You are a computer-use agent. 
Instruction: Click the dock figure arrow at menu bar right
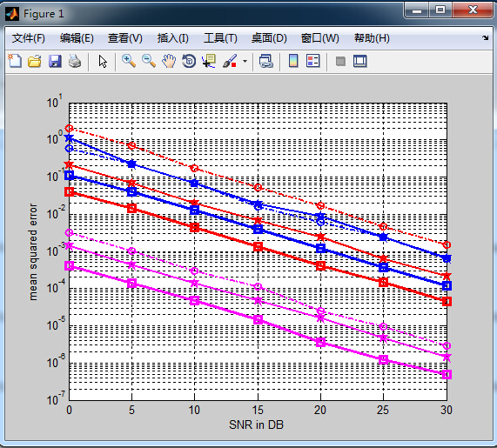coord(486,38)
